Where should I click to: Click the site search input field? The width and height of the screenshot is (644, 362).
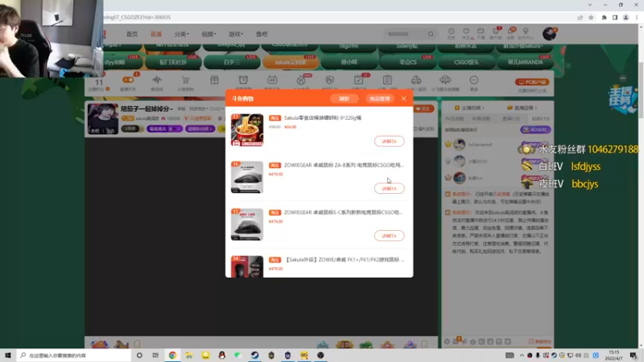point(405,34)
